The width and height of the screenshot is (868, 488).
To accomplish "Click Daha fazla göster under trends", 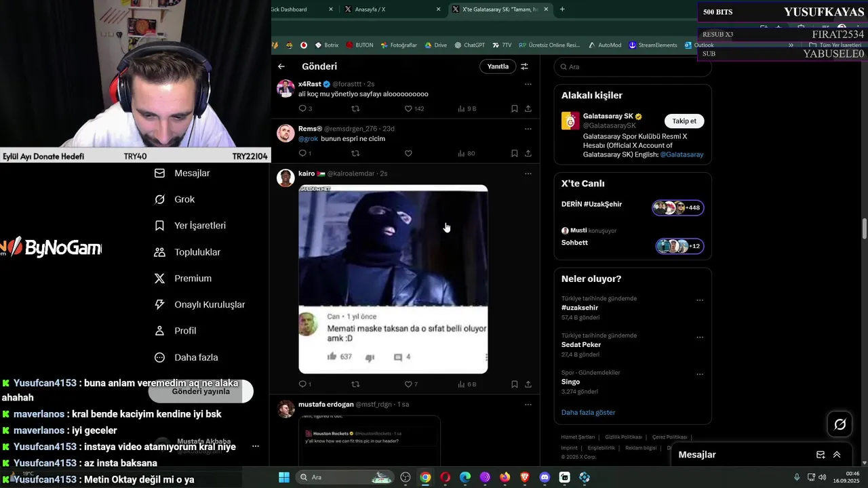I will click(588, 412).
